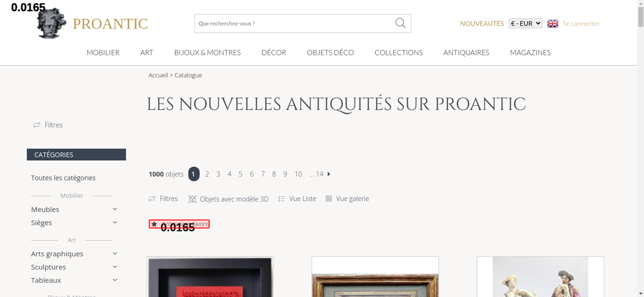Screen dimensions: 644x297
Task: Open the BIJOUX & MONTRES menu
Action: tap(207, 52)
